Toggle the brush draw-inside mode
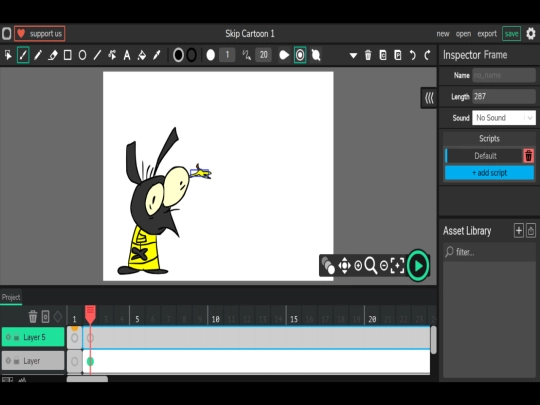The width and height of the screenshot is (540, 405). click(x=316, y=55)
